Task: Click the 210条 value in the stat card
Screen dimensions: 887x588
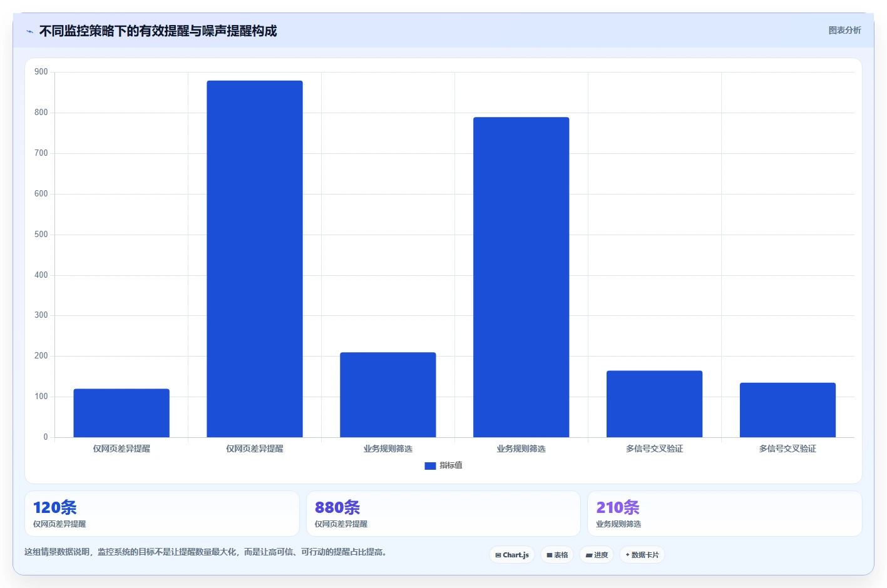Action: [618, 507]
